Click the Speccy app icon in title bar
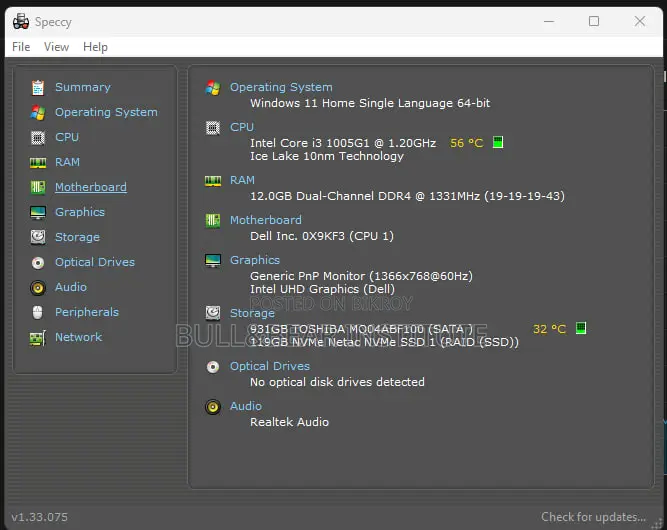 [x=21, y=21]
